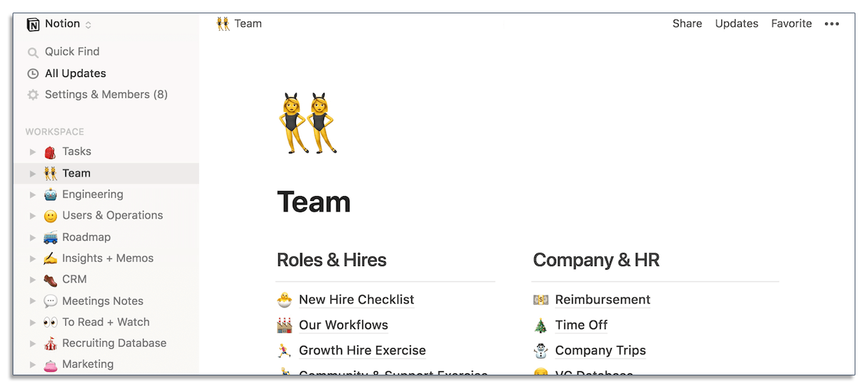Expand the Roadmap sidebar arrow
Image resolution: width=868 pixels, height=388 pixels.
coord(32,237)
